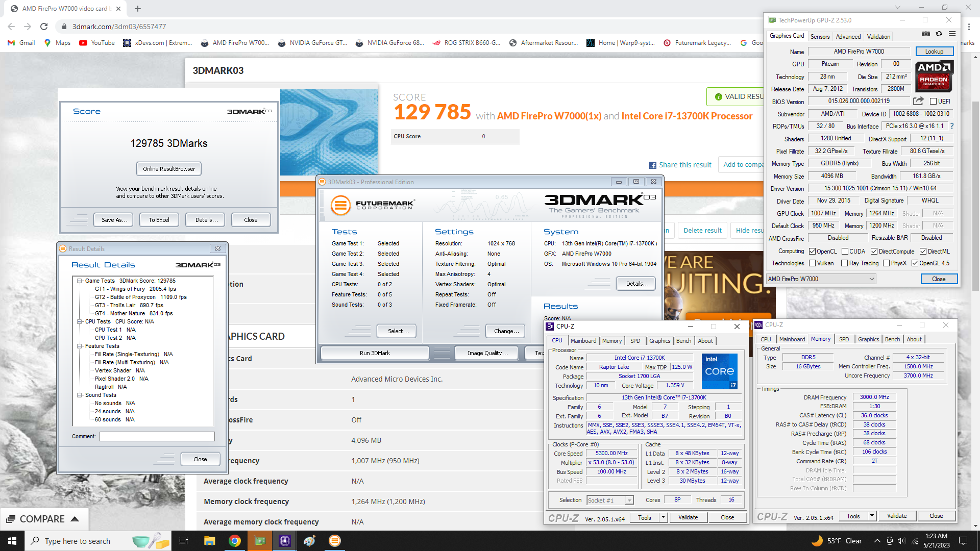Switch to CPU-Z in the taskbar
This screenshot has width=980, height=551.
pyautogui.click(x=285, y=541)
